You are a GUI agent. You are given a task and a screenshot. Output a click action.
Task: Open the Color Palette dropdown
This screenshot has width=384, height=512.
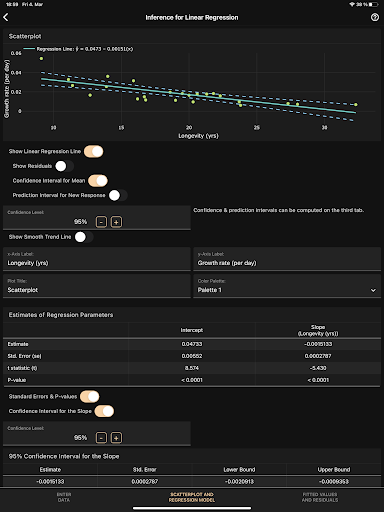coord(287,286)
